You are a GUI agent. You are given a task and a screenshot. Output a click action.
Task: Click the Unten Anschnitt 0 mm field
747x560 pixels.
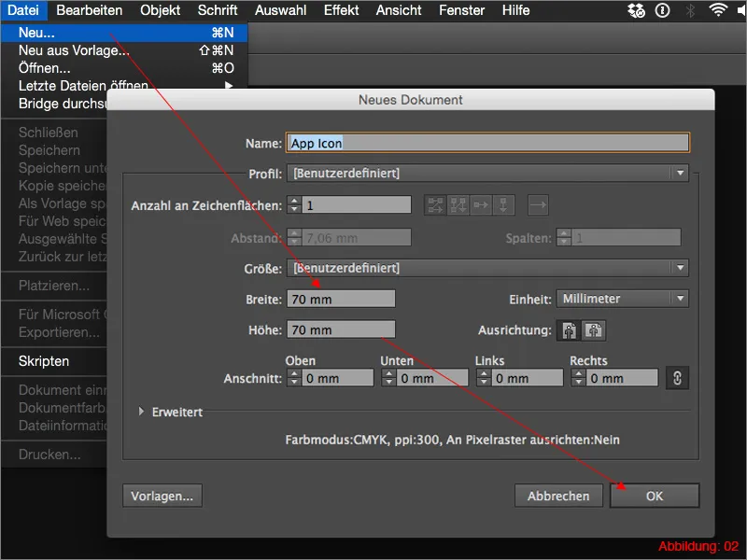(x=432, y=378)
